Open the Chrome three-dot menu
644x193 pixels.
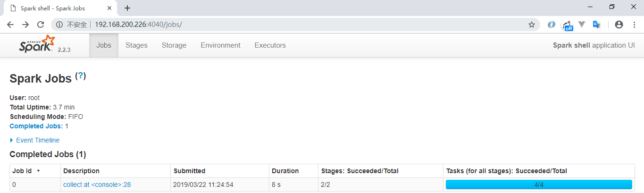634,25
